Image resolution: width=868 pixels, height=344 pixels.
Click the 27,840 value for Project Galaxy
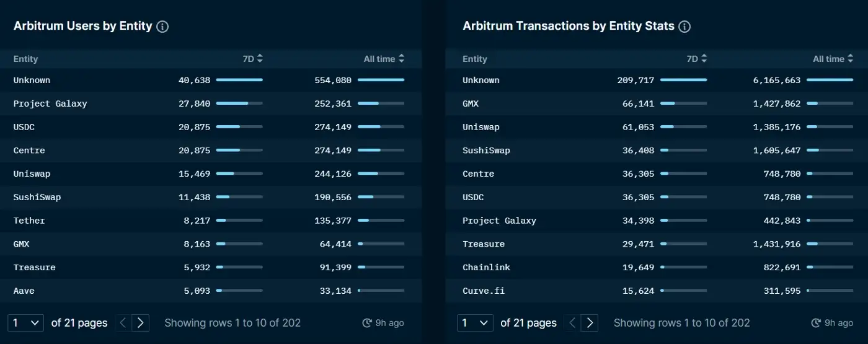pyautogui.click(x=194, y=104)
